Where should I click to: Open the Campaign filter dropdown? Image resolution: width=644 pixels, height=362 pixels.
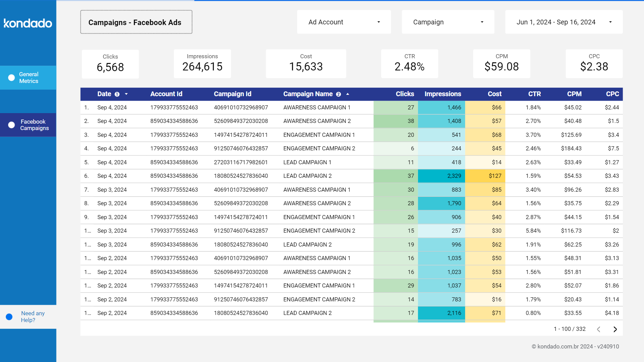pyautogui.click(x=448, y=22)
